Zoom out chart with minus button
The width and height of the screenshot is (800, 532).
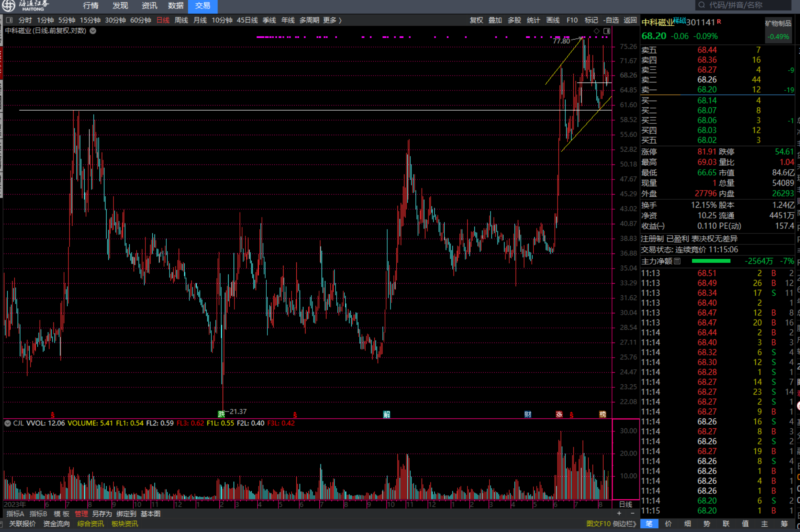pyautogui.click(x=633, y=513)
